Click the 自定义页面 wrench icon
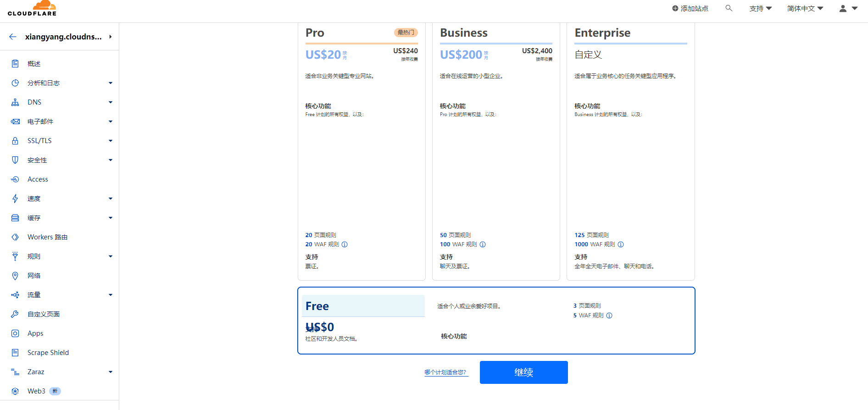The image size is (868, 410). point(15,314)
